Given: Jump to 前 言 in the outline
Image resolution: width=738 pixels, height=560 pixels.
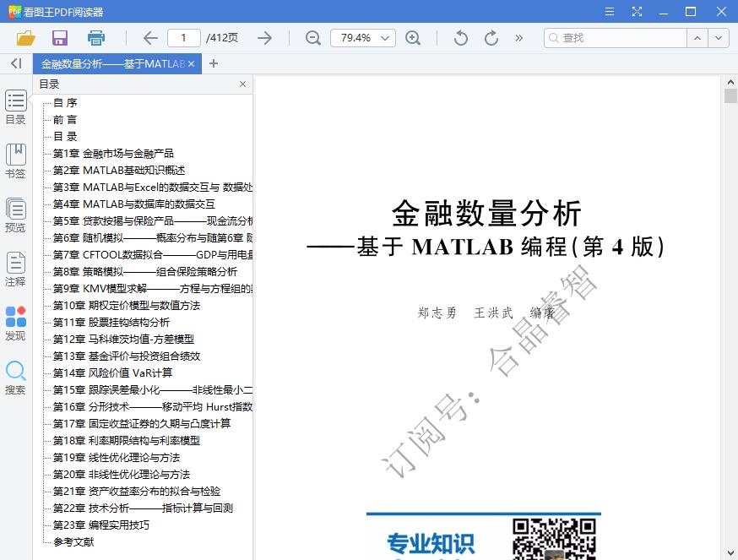Looking at the screenshot, I should [65, 120].
